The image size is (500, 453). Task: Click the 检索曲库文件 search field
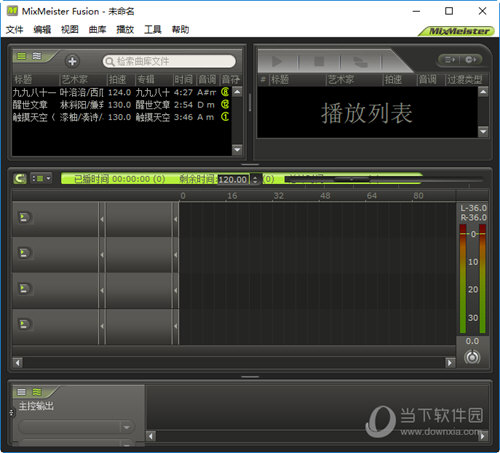169,61
